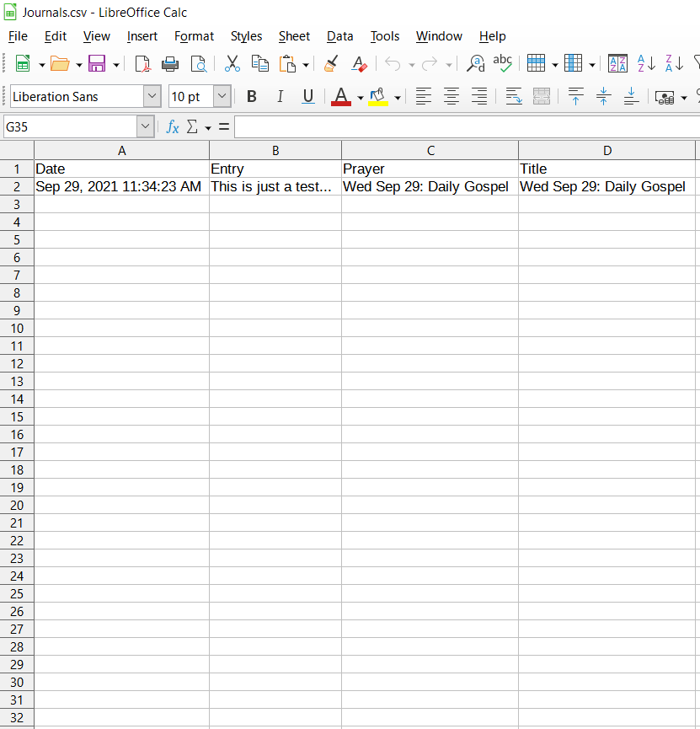The width and height of the screenshot is (700, 729).
Task: Open the Sheet menu
Action: click(294, 36)
